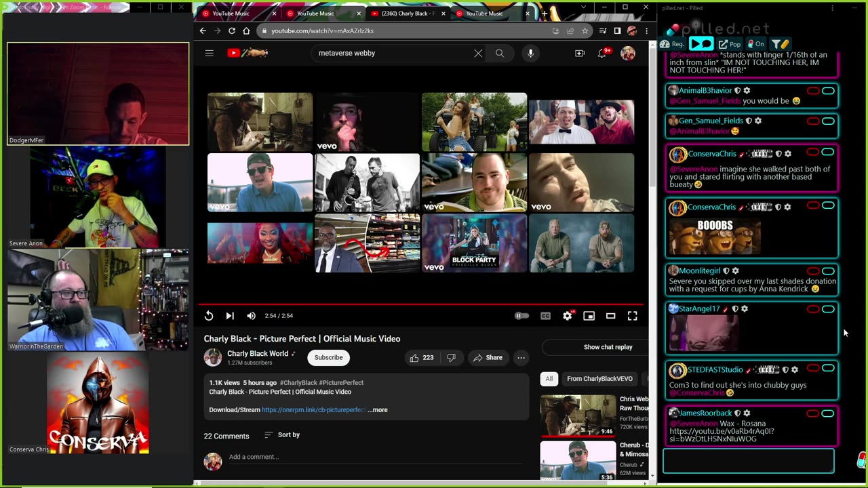Open Chrome side panel icon
Image resolution: width=868 pixels, height=488 pixels.
[x=617, y=30]
